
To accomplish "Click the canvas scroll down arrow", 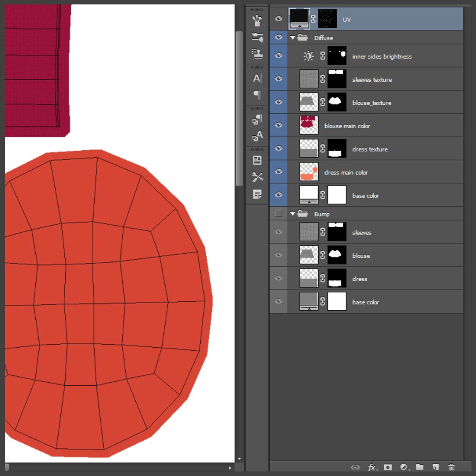I will click(239, 459).
